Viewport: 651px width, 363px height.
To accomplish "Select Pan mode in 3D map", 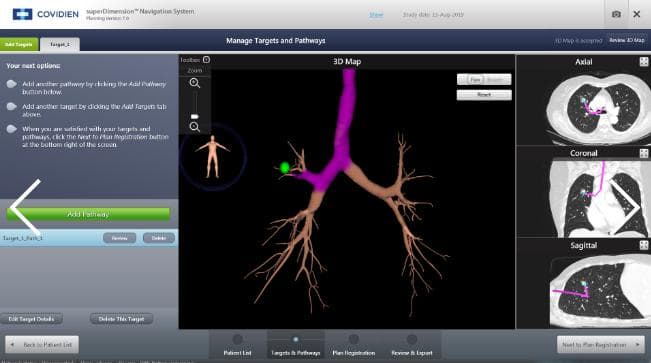I will 475,79.
